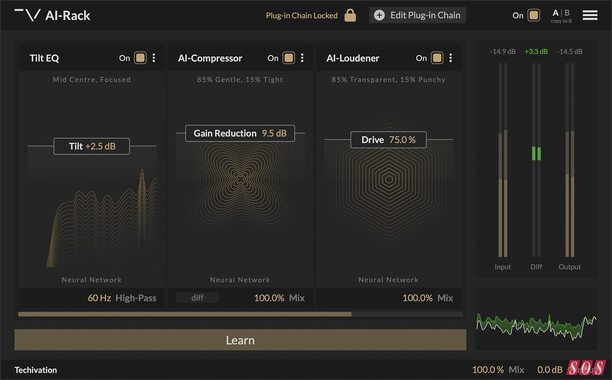
Task: Click the Plug-in Chain Locked padlock icon
Action: tap(350, 15)
